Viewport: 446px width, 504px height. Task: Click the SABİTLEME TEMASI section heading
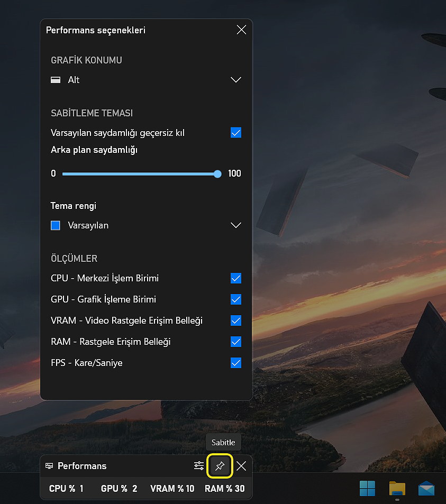92,113
